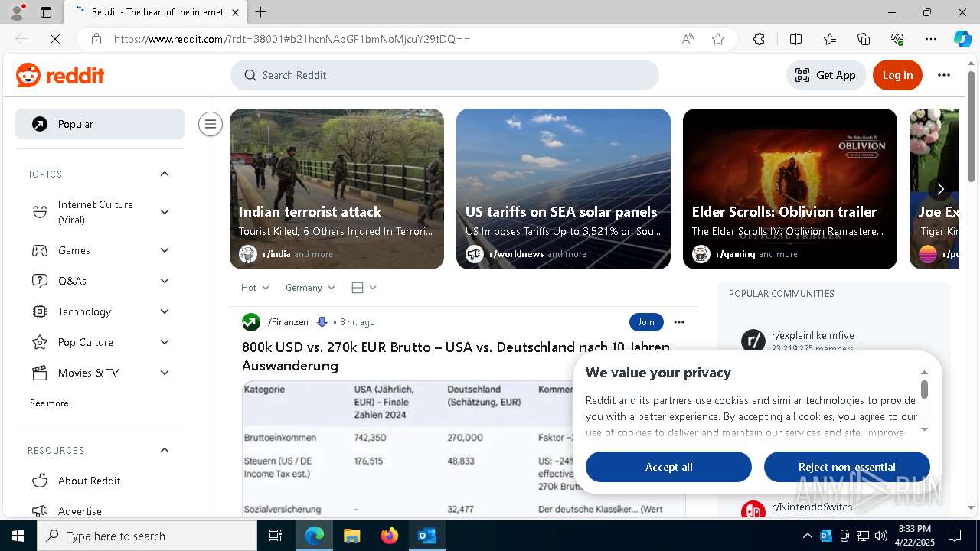Collapse the RESOURCES section
Screen dimensions: 980x551
click(165, 450)
